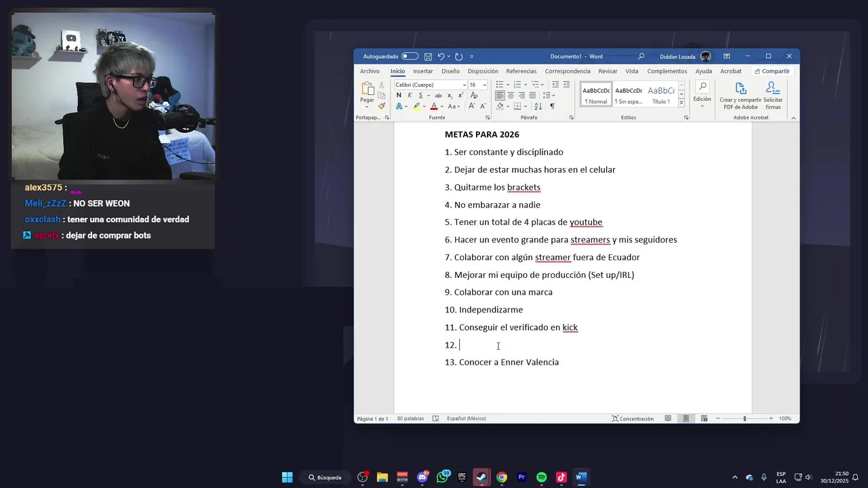The height and width of the screenshot is (488, 868).
Task: Open Steam from the taskbar
Action: (481, 477)
